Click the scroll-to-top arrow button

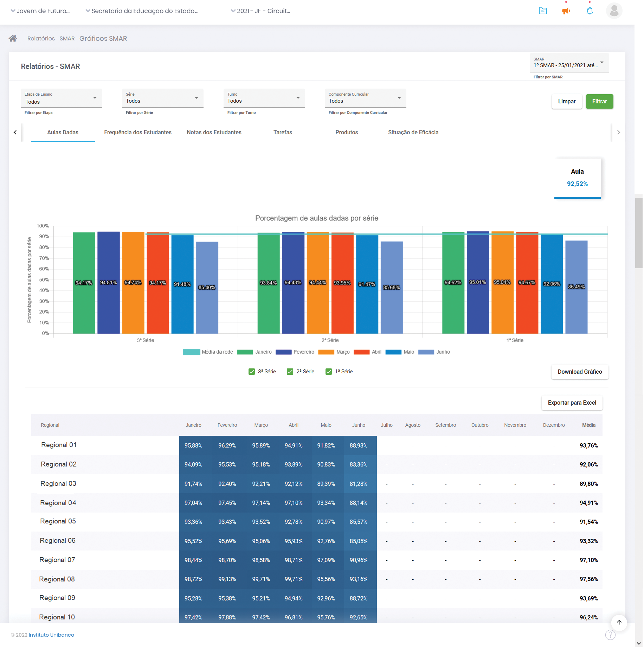coord(619,622)
